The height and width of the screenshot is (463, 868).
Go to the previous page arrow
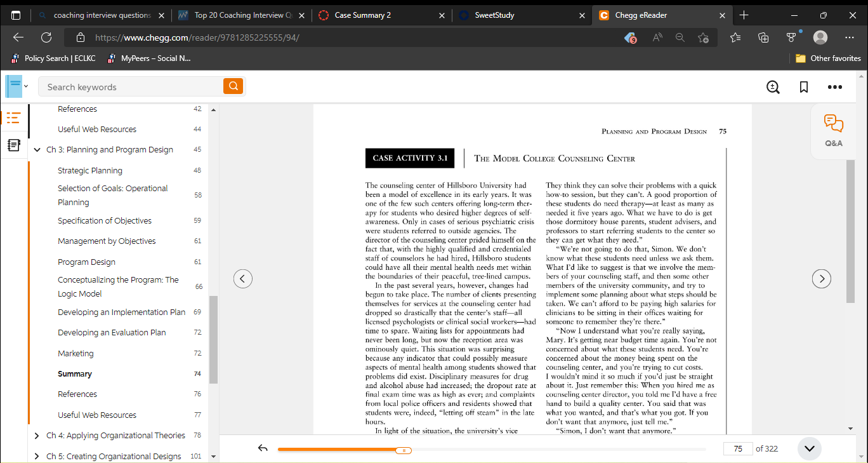[x=243, y=278]
